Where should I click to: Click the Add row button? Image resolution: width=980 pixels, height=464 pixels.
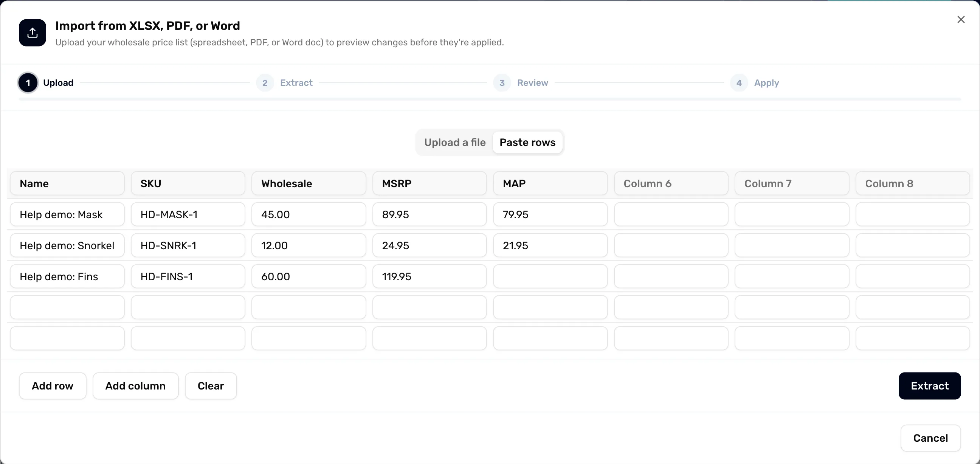(x=53, y=386)
